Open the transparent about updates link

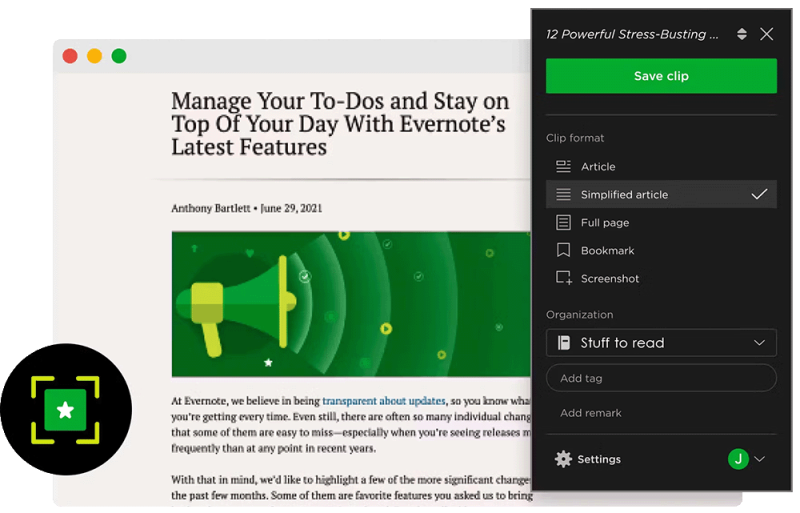[x=384, y=401]
